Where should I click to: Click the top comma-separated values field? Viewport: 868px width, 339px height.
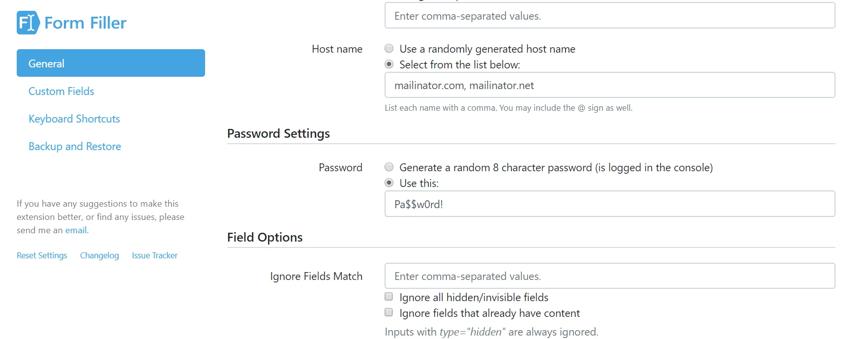tap(609, 16)
